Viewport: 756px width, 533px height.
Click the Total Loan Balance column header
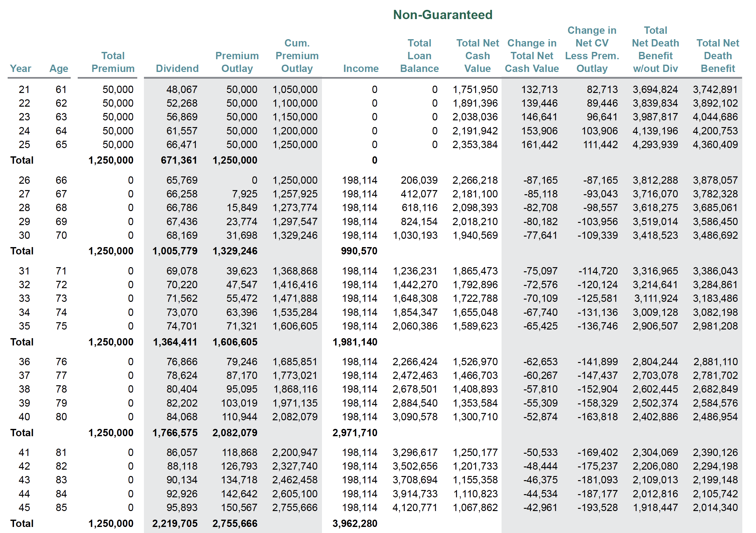click(419, 56)
